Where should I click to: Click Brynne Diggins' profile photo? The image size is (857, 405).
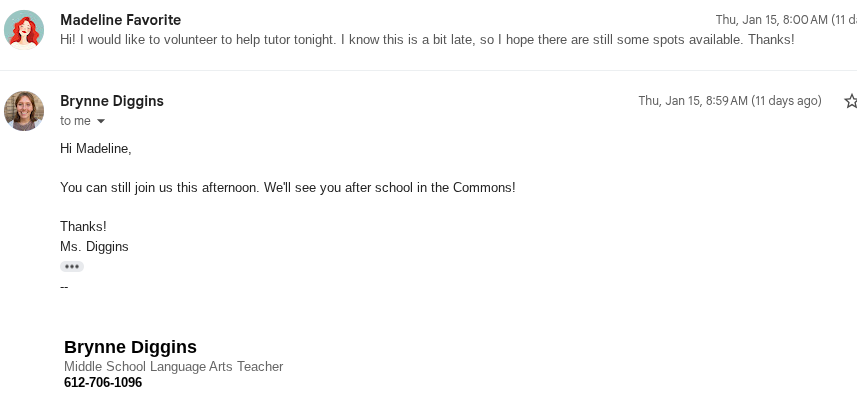tap(24, 111)
